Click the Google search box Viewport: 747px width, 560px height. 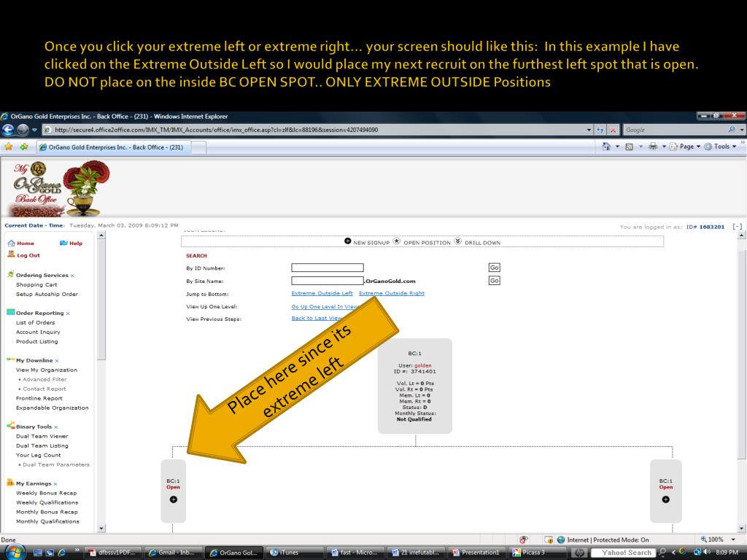[x=673, y=130]
